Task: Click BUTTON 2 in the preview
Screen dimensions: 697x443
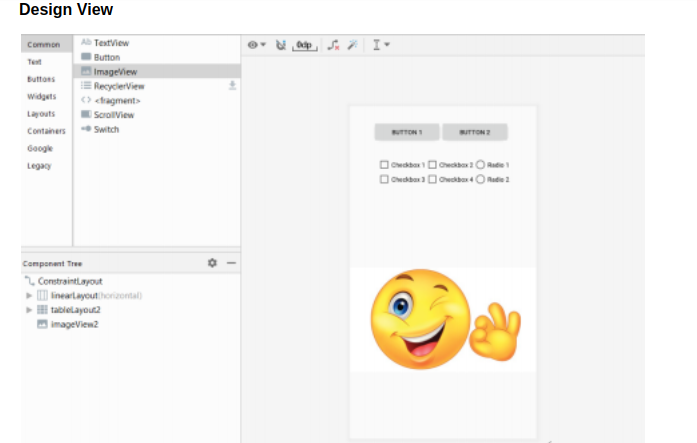Action: pyautogui.click(x=475, y=132)
